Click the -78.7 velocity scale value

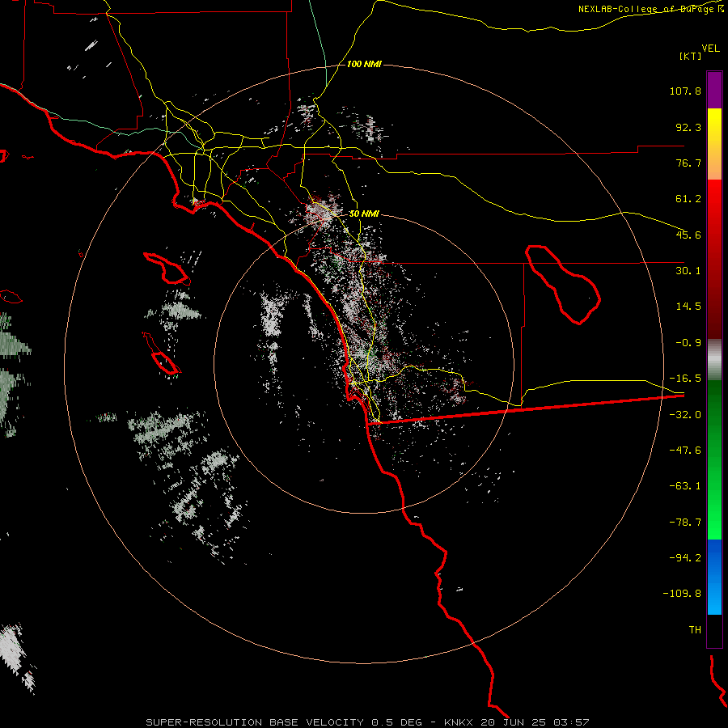tap(685, 523)
